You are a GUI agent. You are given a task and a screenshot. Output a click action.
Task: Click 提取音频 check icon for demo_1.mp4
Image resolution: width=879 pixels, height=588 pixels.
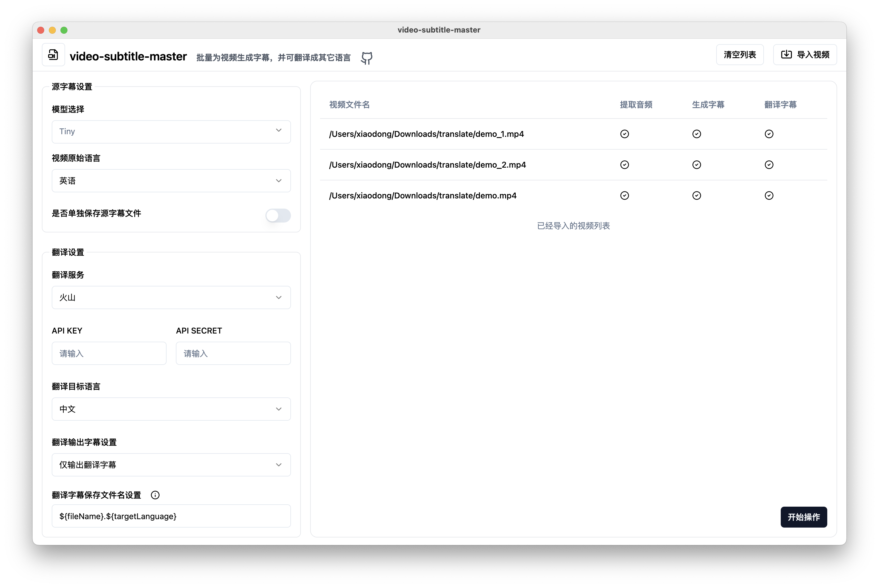624,134
